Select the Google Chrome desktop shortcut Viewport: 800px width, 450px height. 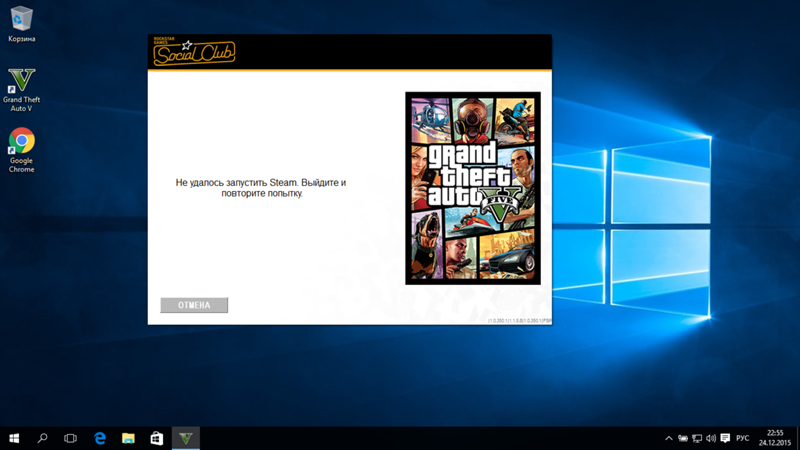[21, 151]
